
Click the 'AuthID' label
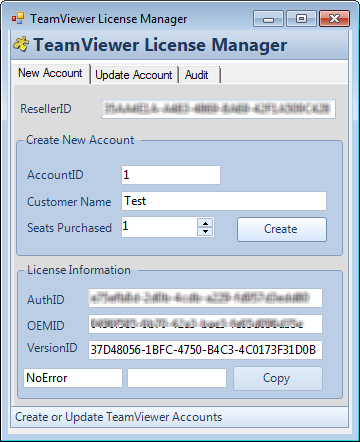[46, 300]
